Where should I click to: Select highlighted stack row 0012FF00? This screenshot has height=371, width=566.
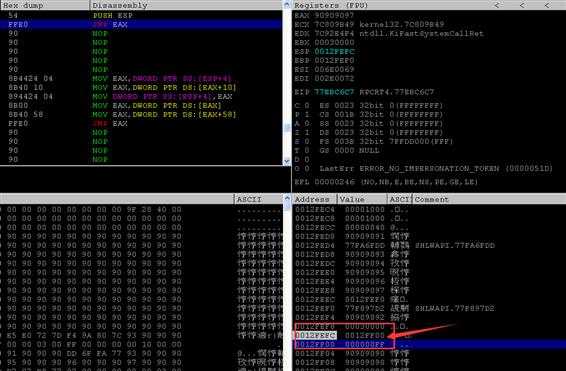tap(430, 345)
